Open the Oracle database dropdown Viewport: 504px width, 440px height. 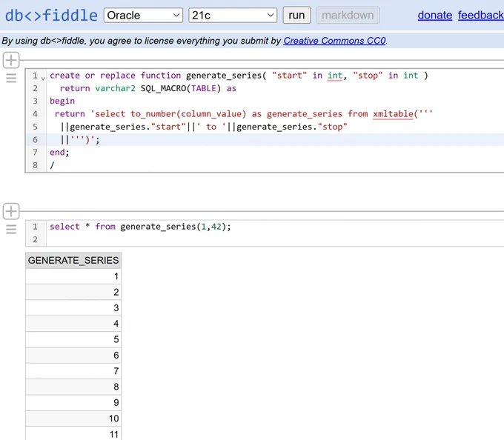(x=143, y=15)
